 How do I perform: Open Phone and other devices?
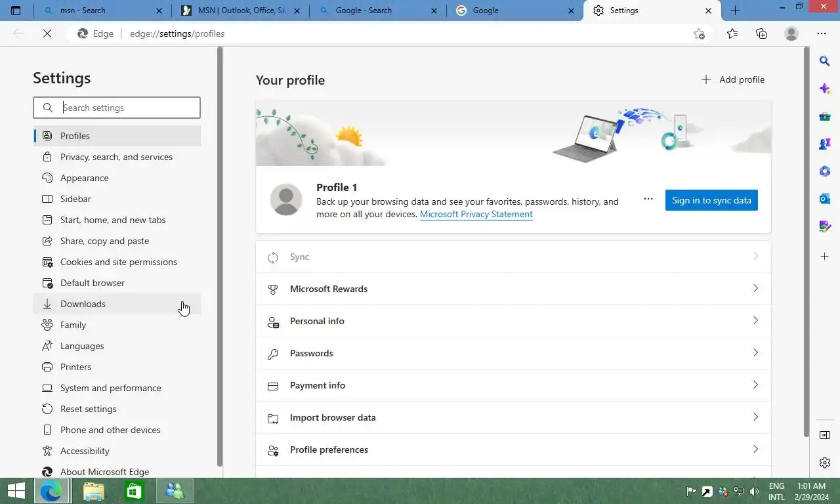tap(117, 430)
